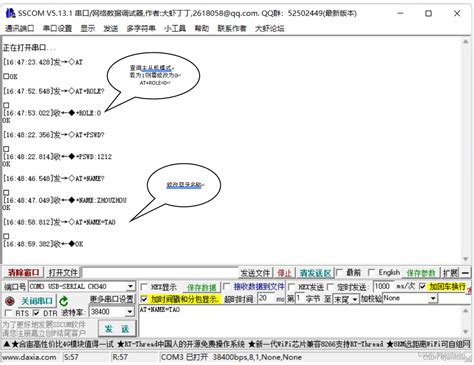
Task: Click the S:57 sent counter
Action: point(71,357)
